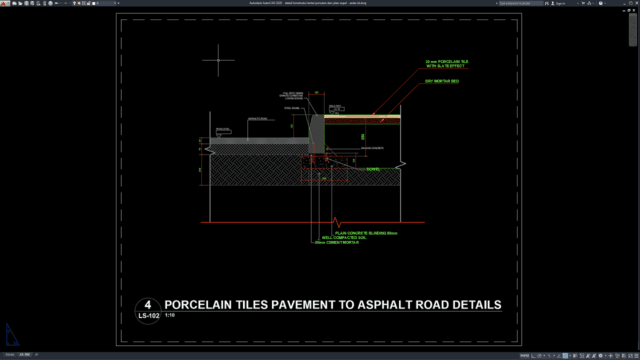The height and width of the screenshot is (360, 640).
Task: Toggle Ortho mode in status bar
Action: coord(533,356)
